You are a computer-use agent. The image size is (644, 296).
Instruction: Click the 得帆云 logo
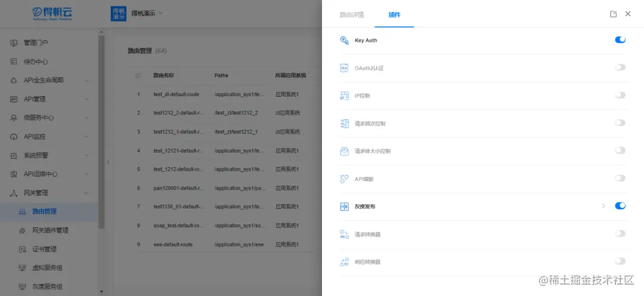tap(52, 14)
